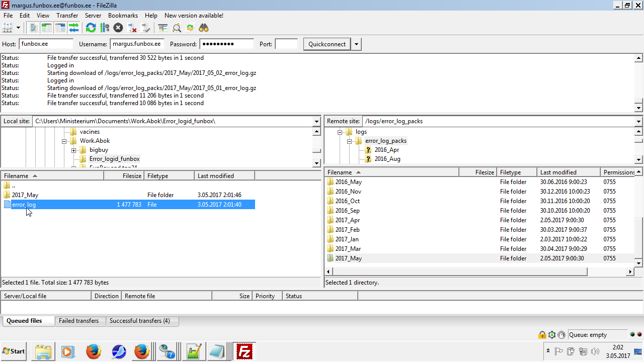Toggle the transfer queue display
644x362 pixels.
pos(74,28)
